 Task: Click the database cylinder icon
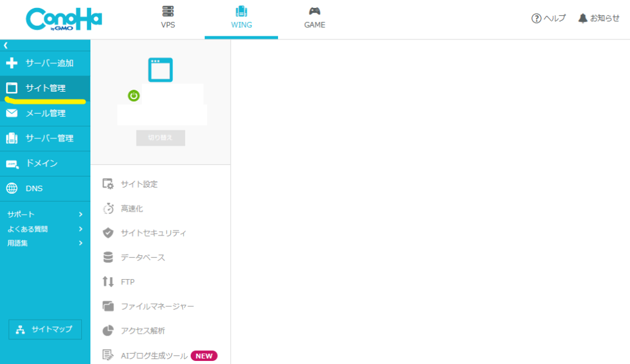tap(108, 258)
